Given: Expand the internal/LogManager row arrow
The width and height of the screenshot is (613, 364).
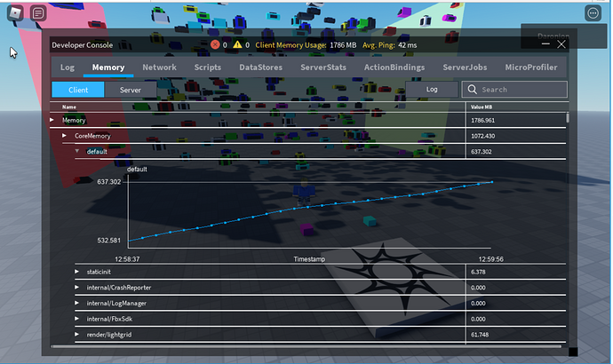Looking at the screenshot, I should (x=77, y=303).
